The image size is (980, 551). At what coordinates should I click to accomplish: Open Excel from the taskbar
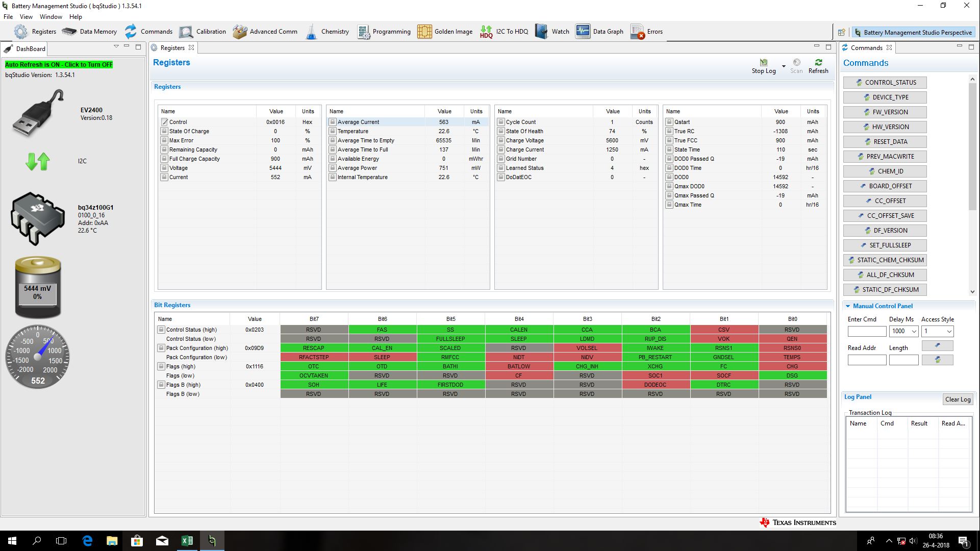[187, 541]
